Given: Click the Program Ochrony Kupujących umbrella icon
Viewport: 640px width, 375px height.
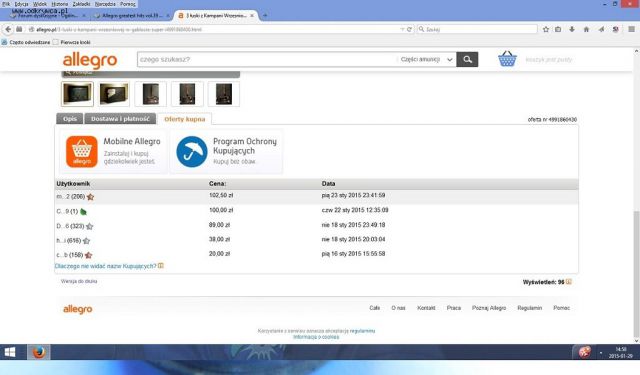Looking at the screenshot, I should [192, 152].
